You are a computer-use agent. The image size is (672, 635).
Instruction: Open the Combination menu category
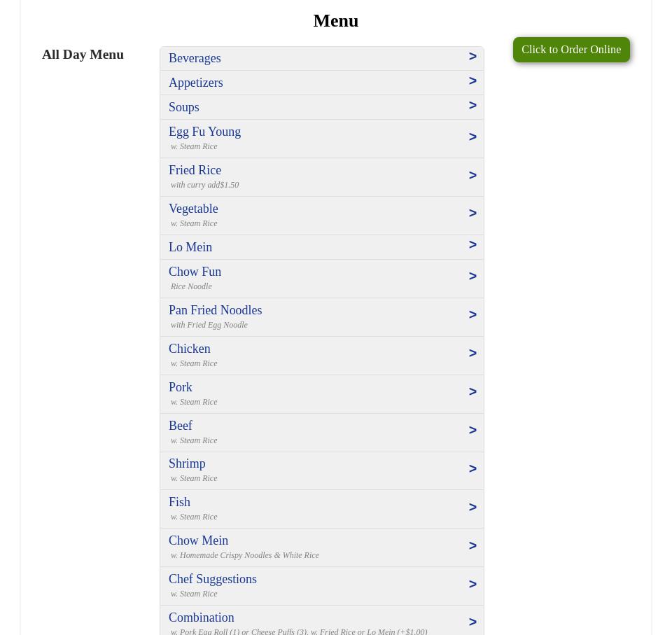pyautogui.click(x=202, y=617)
